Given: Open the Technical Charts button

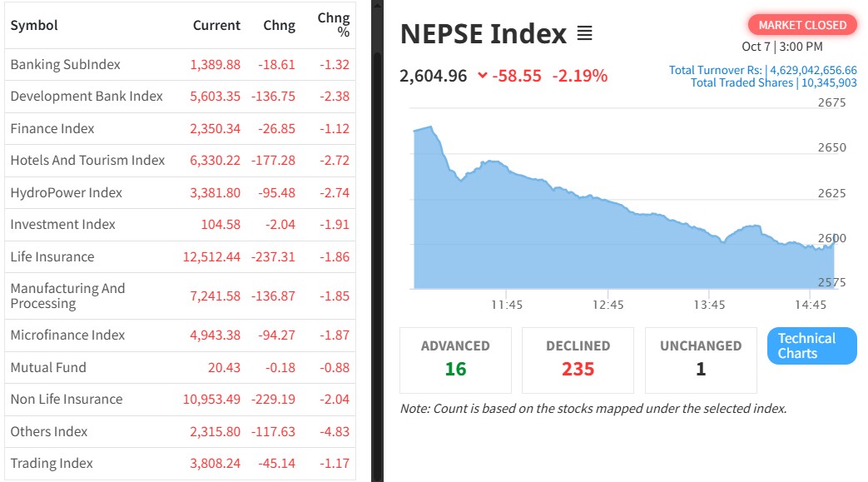Looking at the screenshot, I should 811,345.
